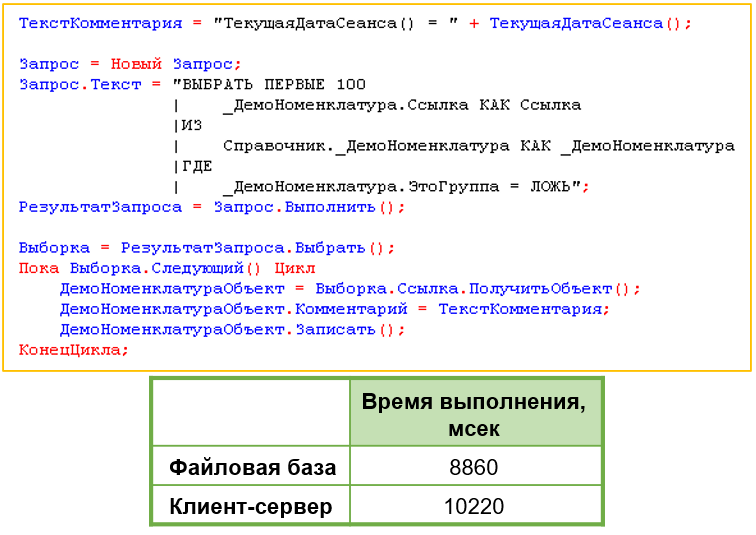The width and height of the screenshot is (756, 535).
Task: Select the line "Запрос = Новый Запрос;"
Action: pyautogui.click(x=130, y=64)
